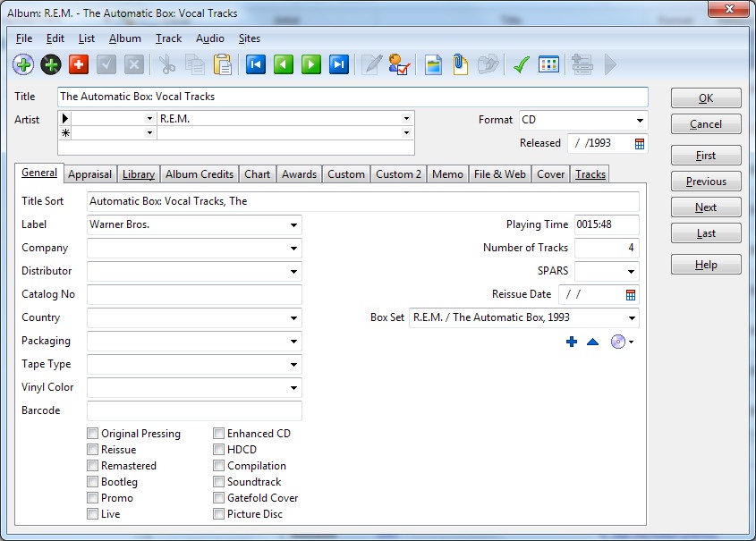Click the pencil edit icon

pos(371,64)
